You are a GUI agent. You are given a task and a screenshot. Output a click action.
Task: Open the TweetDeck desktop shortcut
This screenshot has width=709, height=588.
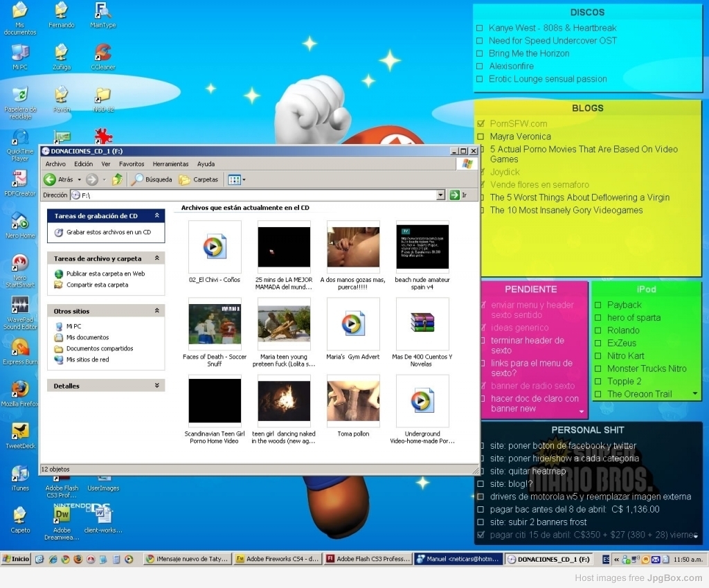pyautogui.click(x=20, y=436)
